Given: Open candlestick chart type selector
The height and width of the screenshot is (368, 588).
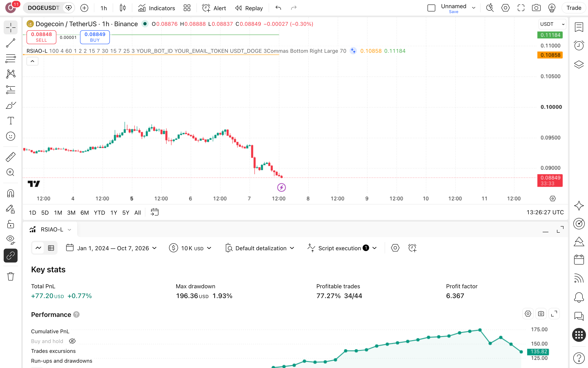Looking at the screenshot, I should [x=123, y=8].
